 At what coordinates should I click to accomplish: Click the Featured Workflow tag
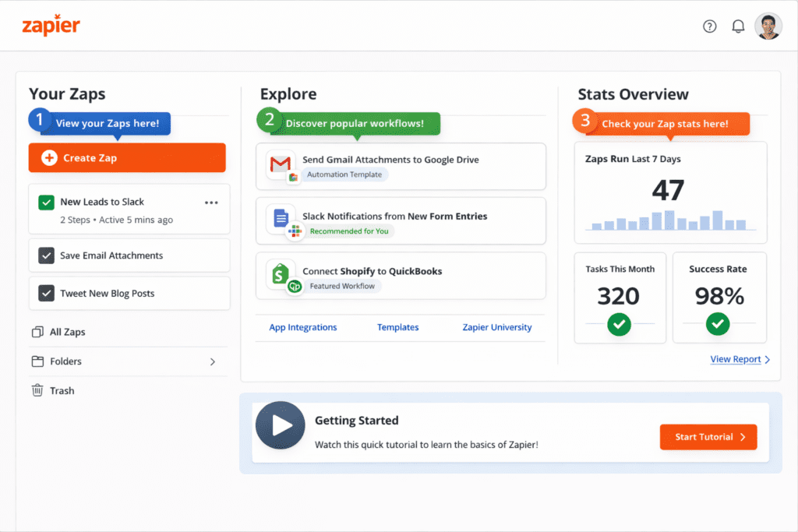coord(343,287)
